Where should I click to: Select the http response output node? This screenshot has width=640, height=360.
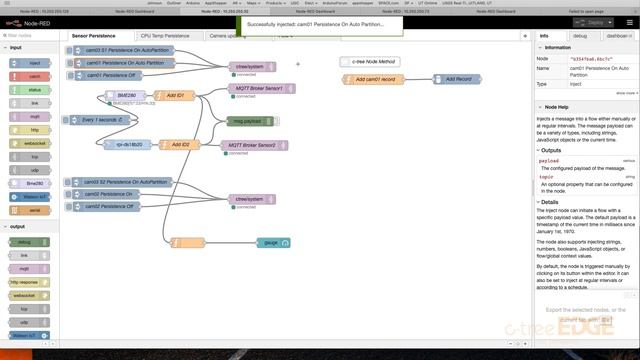(29, 282)
